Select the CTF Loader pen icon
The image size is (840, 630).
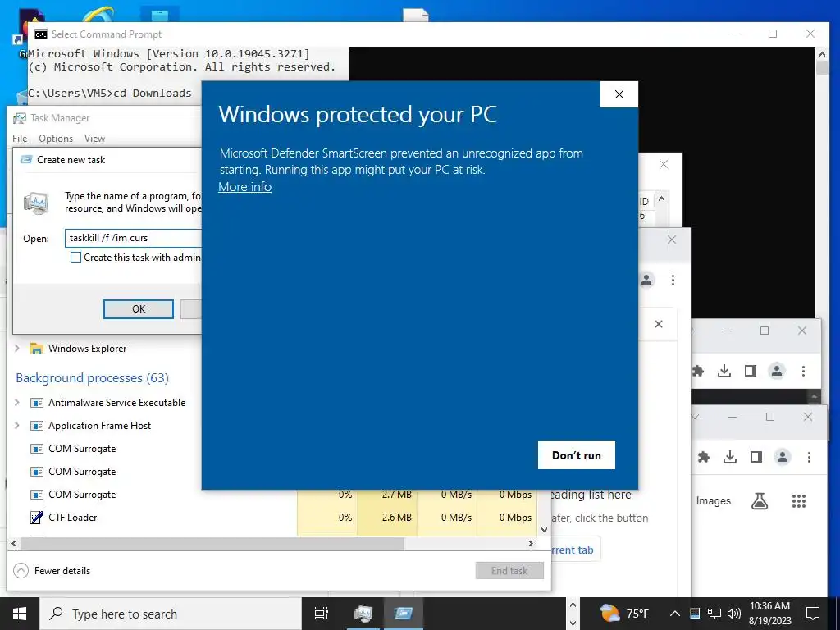point(36,518)
